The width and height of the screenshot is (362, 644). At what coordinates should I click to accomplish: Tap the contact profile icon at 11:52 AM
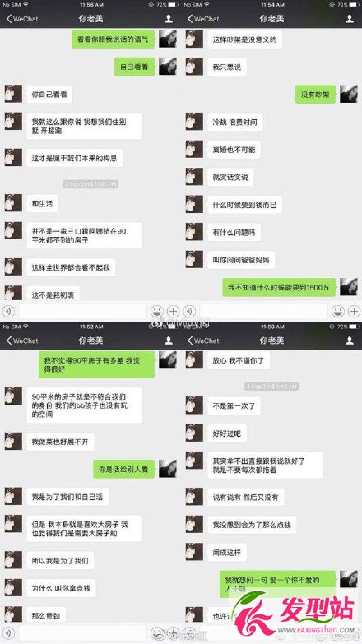click(x=169, y=341)
